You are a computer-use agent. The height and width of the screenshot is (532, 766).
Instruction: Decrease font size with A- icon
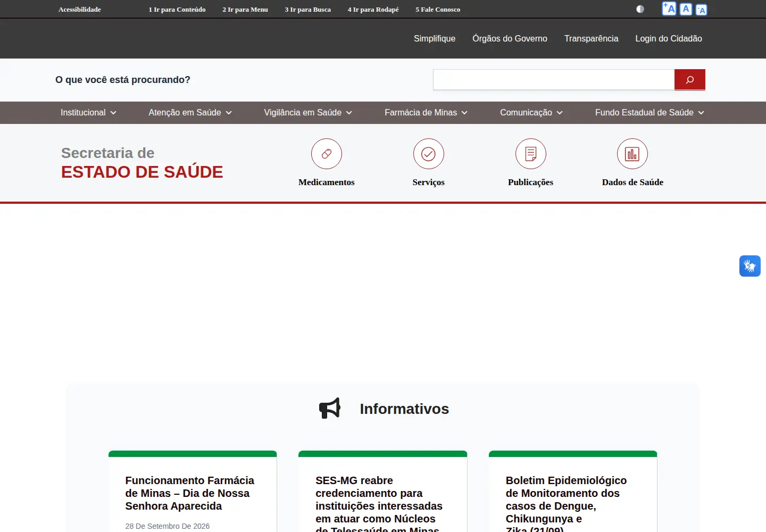tap(701, 10)
